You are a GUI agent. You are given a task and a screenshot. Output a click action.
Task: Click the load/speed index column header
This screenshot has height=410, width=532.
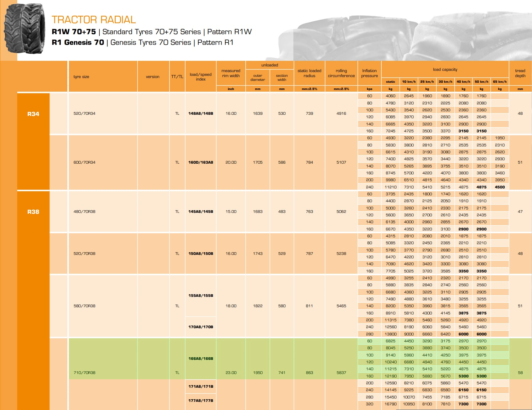coord(201,77)
